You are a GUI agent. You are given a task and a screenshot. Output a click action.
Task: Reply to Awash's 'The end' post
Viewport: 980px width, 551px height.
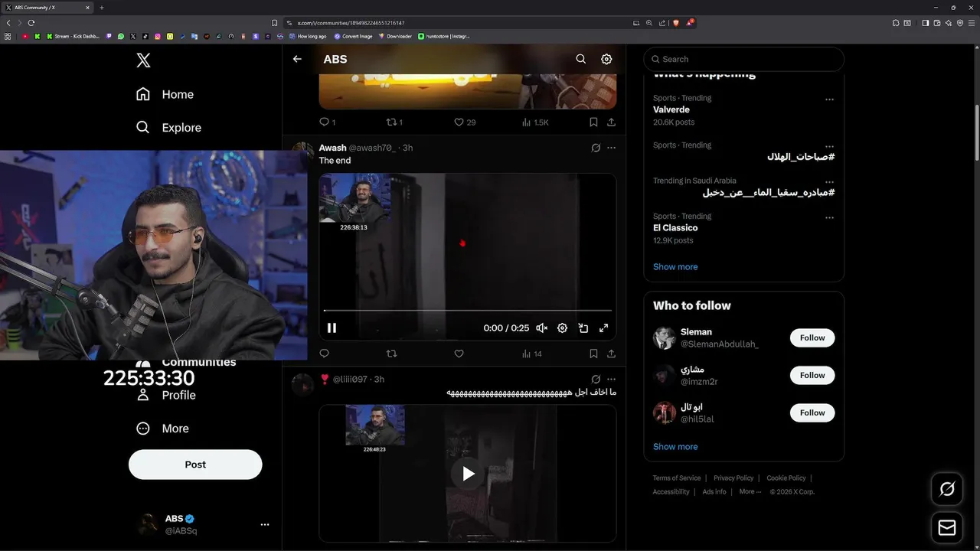(324, 354)
